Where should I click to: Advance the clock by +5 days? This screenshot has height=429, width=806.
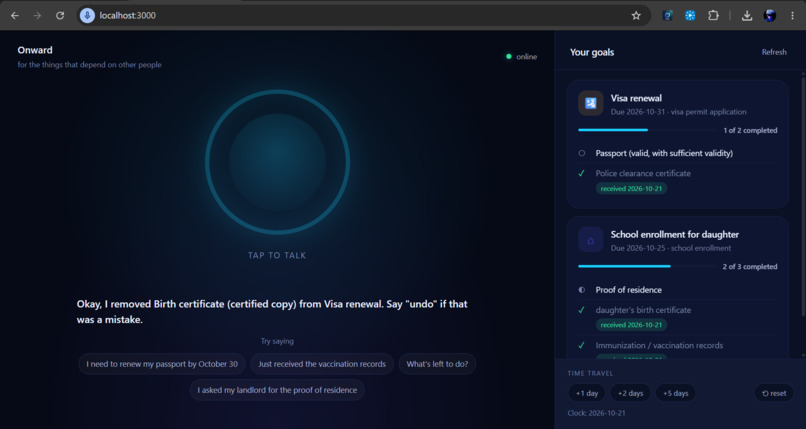click(x=675, y=393)
